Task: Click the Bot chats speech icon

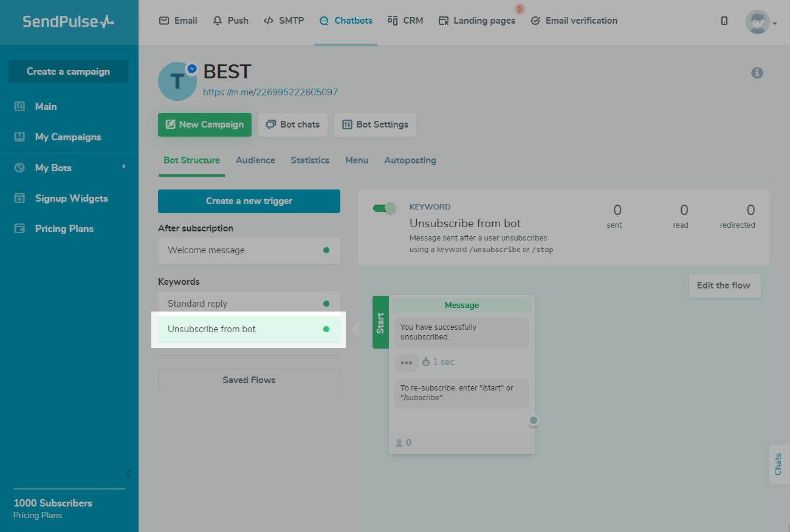Action: click(x=270, y=124)
